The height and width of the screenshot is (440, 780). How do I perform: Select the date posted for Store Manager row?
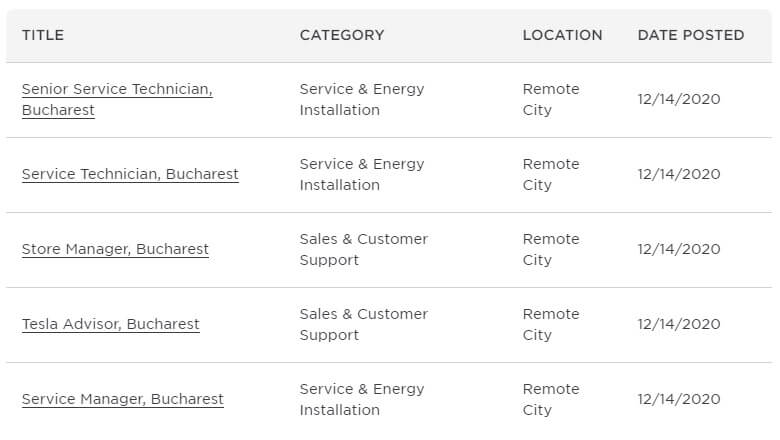(679, 249)
